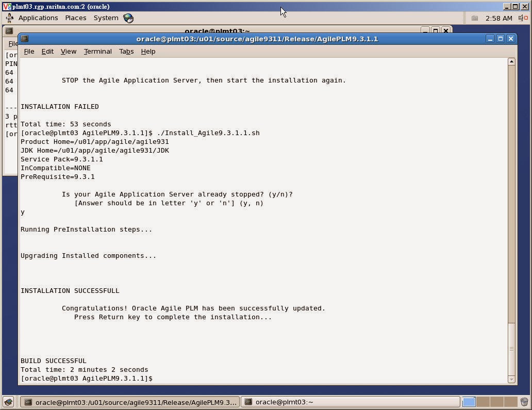Click terminal scrollbar up arrow
The height and width of the screenshot is (410, 532).
pyautogui.click(x=512, y=61)
